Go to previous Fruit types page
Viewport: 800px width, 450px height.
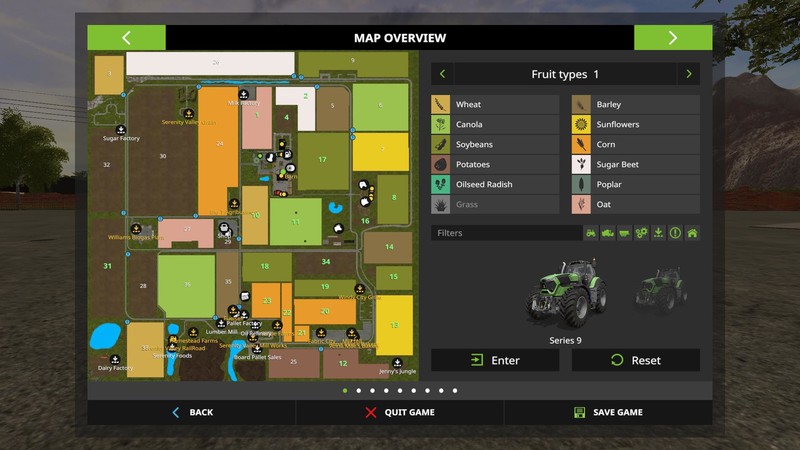pyautogui.click(x=443, y=74)
